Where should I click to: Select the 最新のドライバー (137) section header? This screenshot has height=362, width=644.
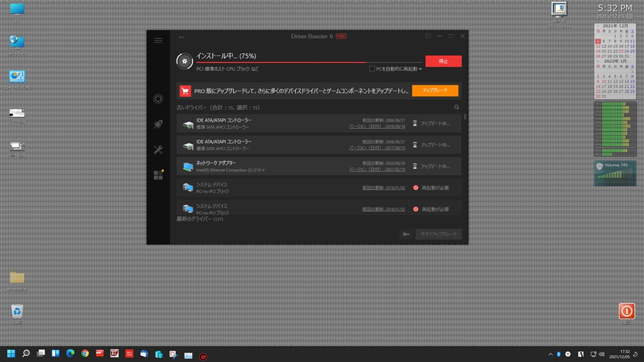point(200,219)
